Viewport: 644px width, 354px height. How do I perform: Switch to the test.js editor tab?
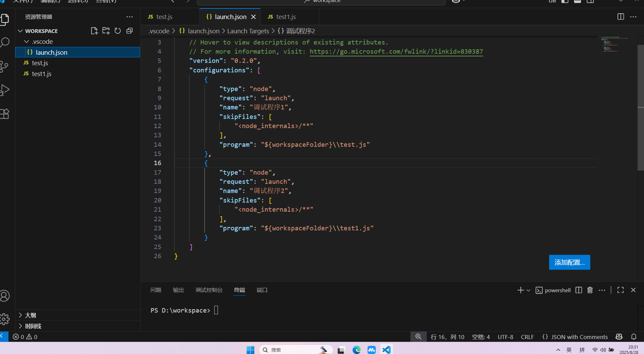pos(170,17)
